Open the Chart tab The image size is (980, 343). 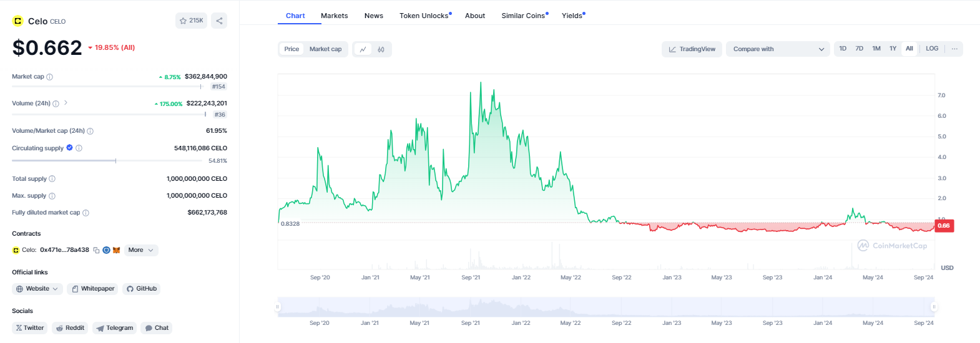(x=295, y=16)
